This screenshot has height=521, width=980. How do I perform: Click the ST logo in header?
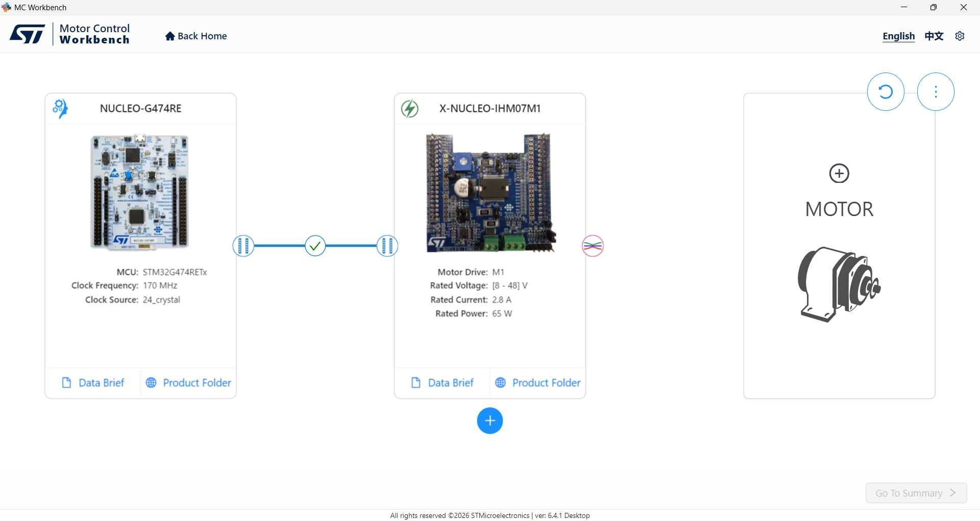coord(28,34)
